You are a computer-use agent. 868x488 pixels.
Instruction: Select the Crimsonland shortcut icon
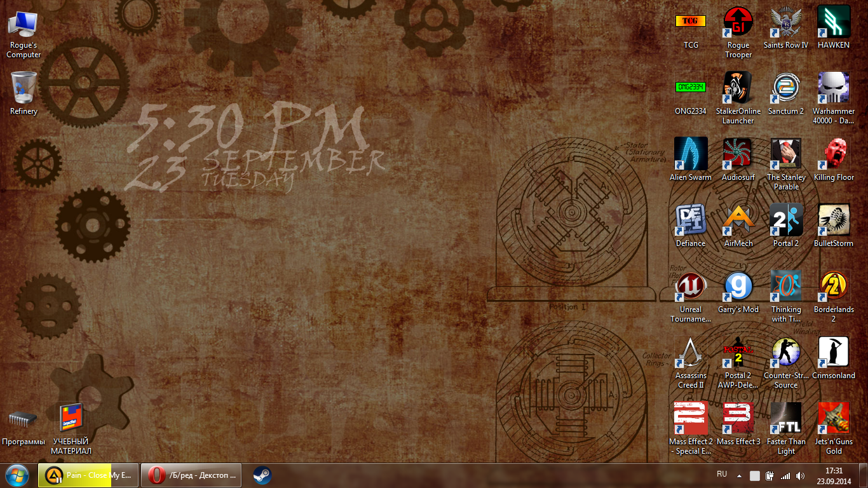pyautogui.click(x=834, y=358)
